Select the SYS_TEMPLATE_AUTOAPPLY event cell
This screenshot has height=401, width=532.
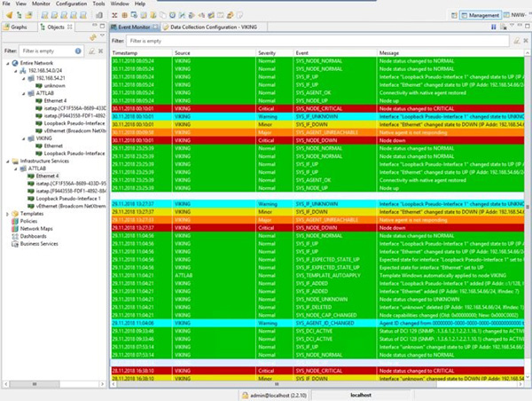point(335,275)
